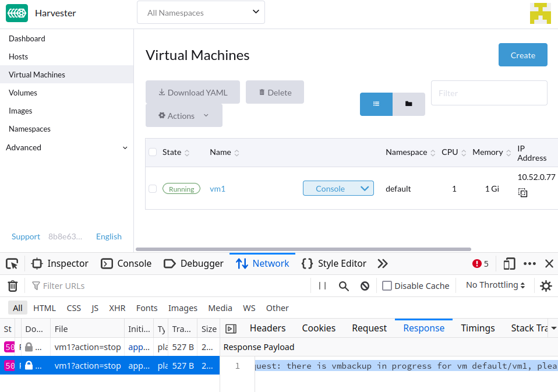Click the Create button
The height and width of the screenshot is (392, 558).
tap(522, 54)
